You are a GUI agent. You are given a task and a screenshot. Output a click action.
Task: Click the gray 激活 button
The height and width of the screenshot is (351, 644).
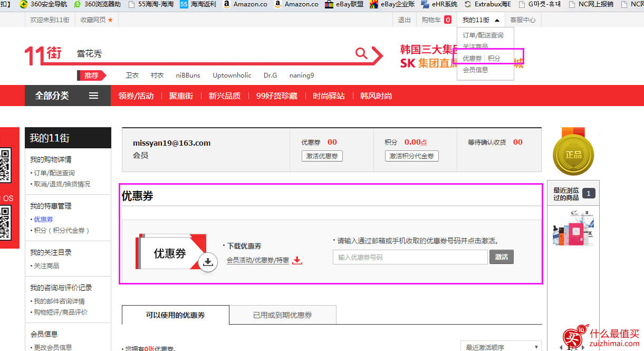pyautogui.click(x=502, y=257)
